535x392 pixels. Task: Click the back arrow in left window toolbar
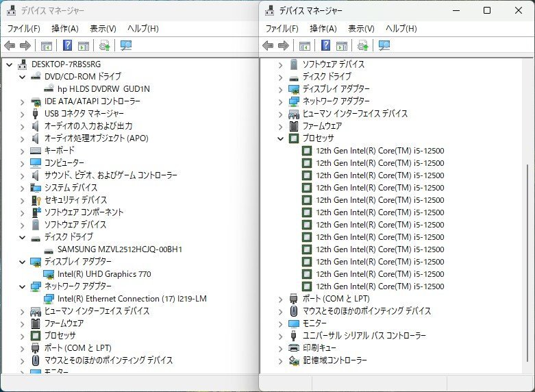click(x=10, y=46)
